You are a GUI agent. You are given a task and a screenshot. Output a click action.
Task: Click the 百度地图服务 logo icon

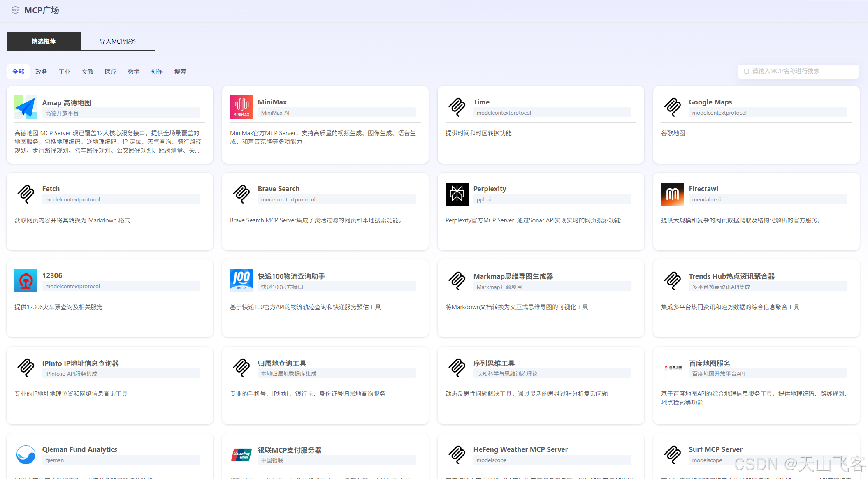click(x=673, y=368)
